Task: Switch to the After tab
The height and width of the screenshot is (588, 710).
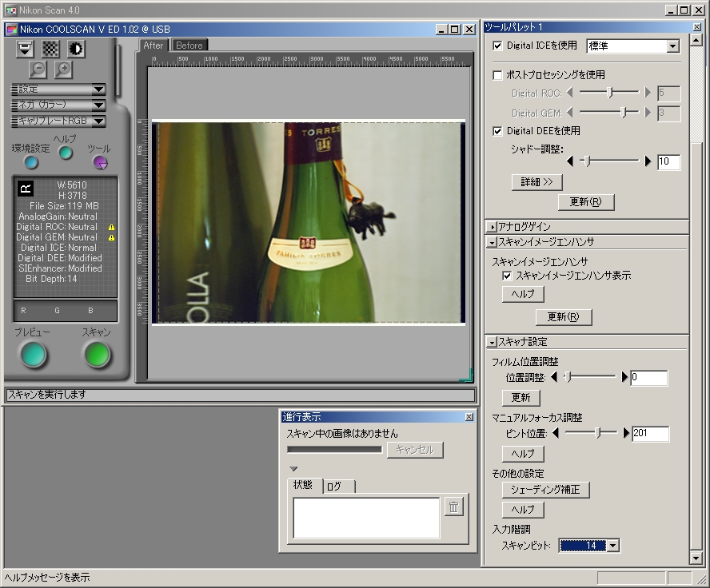Action: pos(153,46)
